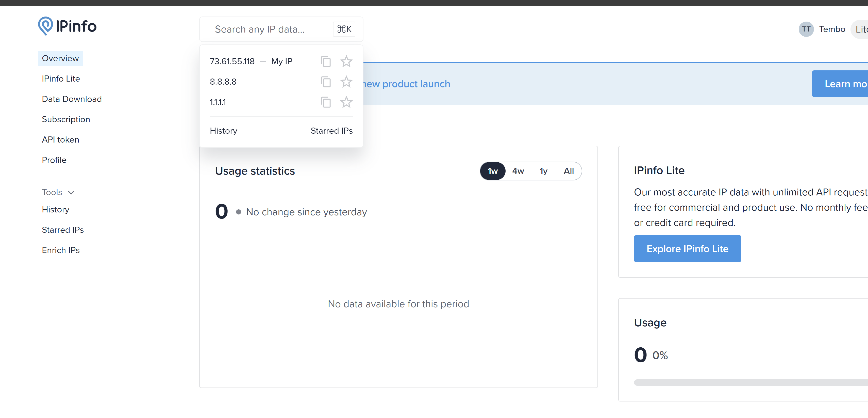This screenshot has height=418, width=868.
Task: Select the 4w time range
Action: click(x=518, y=171)
